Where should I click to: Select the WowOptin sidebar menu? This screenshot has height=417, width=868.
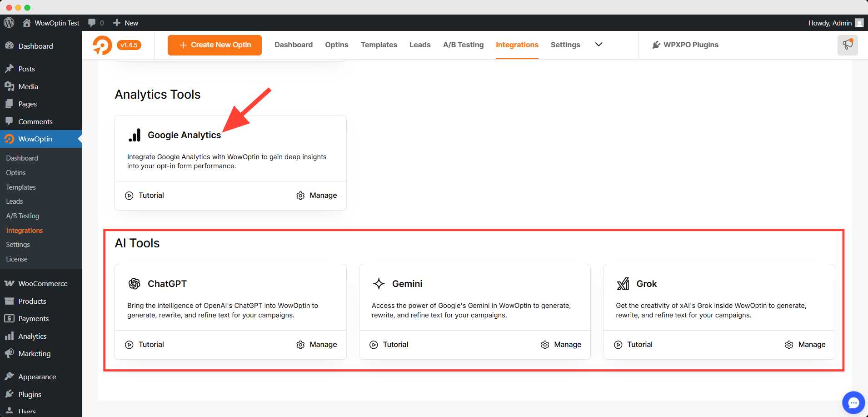pyautogui.click(x=41, y=139)
